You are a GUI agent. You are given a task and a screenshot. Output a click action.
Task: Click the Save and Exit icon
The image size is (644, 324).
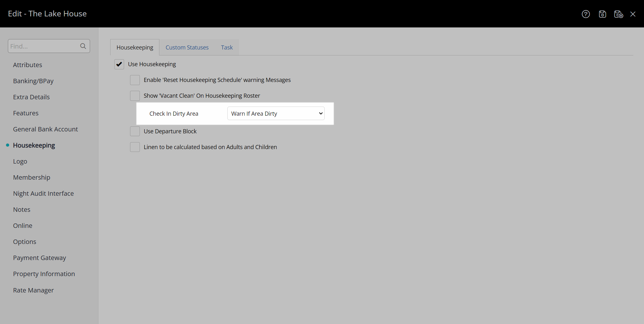[618, 14]
